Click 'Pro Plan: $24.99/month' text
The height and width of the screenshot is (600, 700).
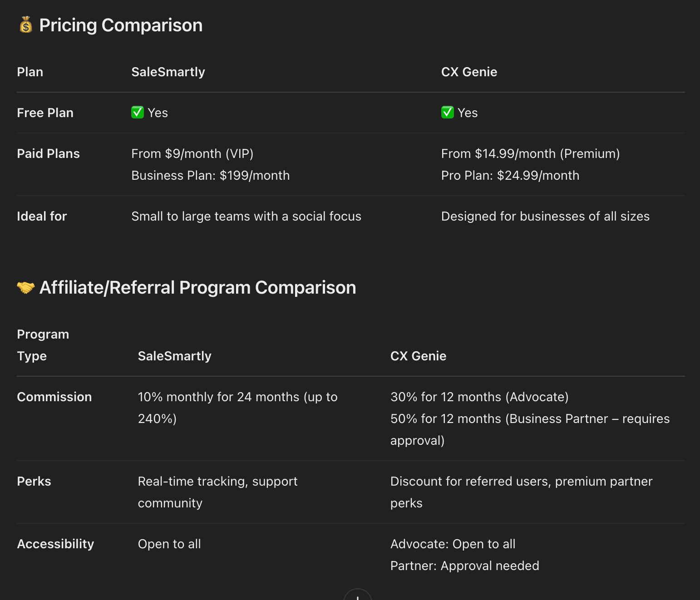click(x=510, y=175)
